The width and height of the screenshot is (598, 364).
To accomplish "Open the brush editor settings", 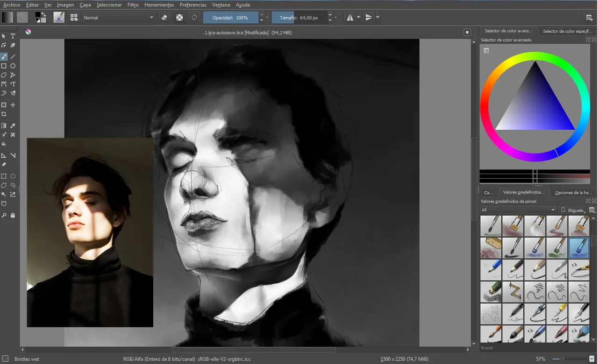I will 59,17.
